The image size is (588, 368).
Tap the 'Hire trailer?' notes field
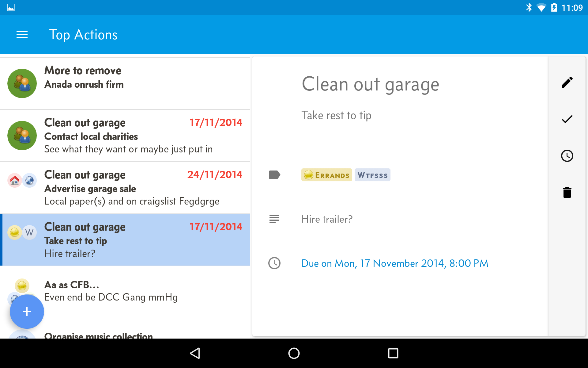click(x=327, y=219)
